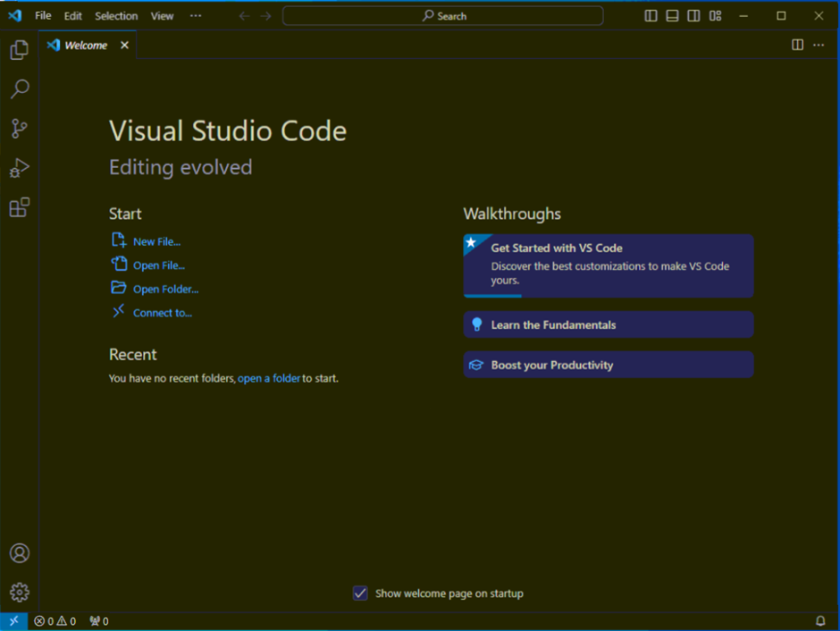Open notifications bell in status bar
This screenshot has width=840, height=631.
(820, 621)
